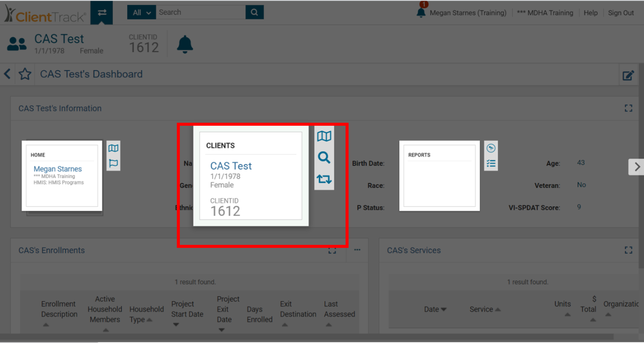Select the Home workspace card
The width and height of the screenshot is (644, 343).
[x=62, y=175]
